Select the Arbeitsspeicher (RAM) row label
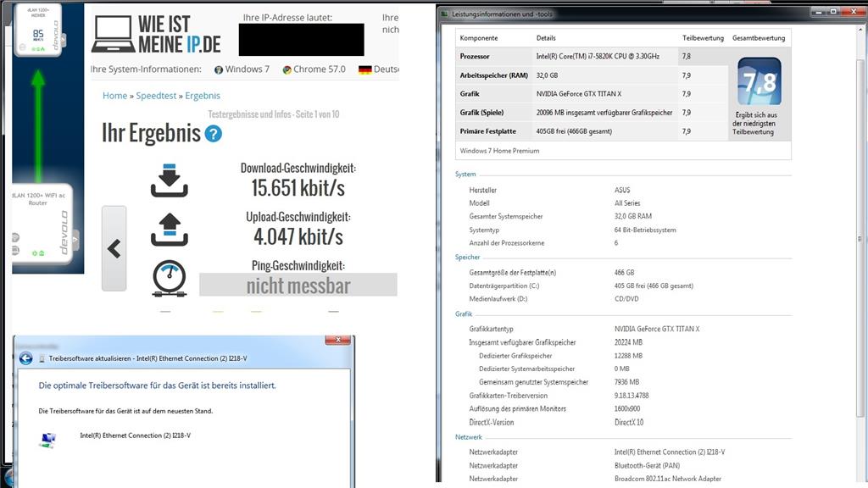Screen dimensions: 868x488 pyautogui.click(x=494, y=75)
